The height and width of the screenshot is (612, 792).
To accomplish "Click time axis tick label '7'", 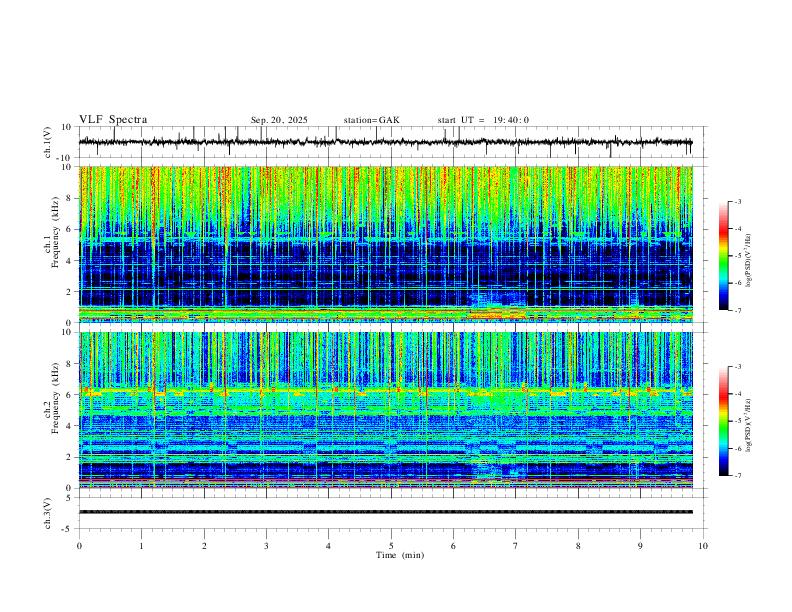I will [516, 546].
